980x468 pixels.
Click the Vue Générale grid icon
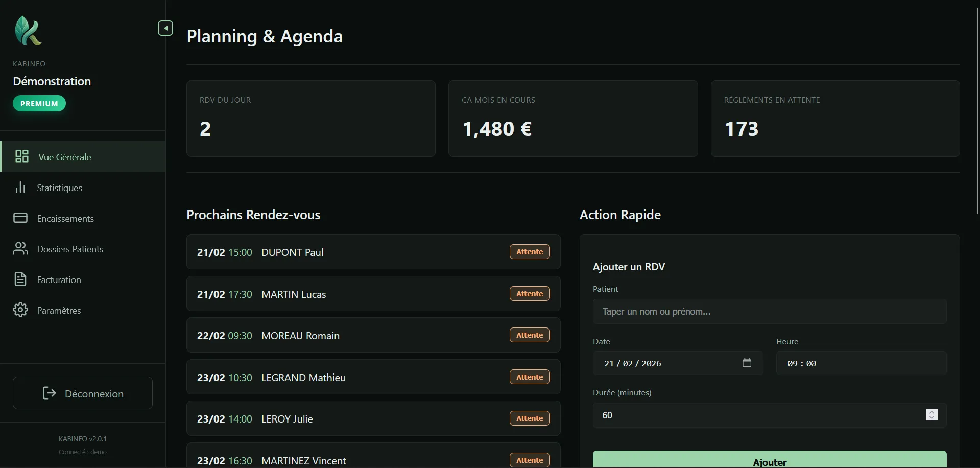[22, 156]
